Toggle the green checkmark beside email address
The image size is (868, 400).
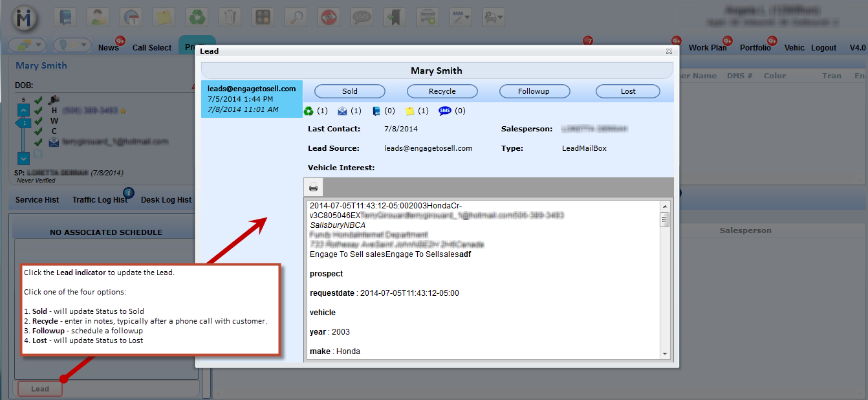(38, 142)
